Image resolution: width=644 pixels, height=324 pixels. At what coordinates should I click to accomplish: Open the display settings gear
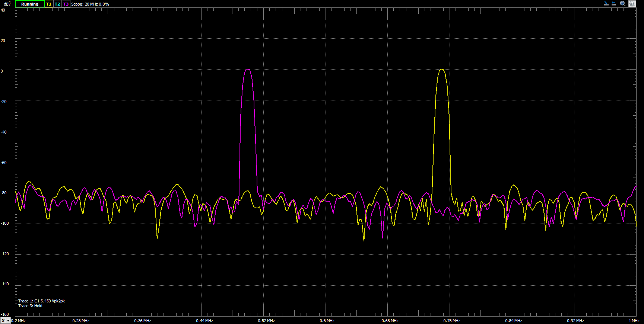click(632, 4)
